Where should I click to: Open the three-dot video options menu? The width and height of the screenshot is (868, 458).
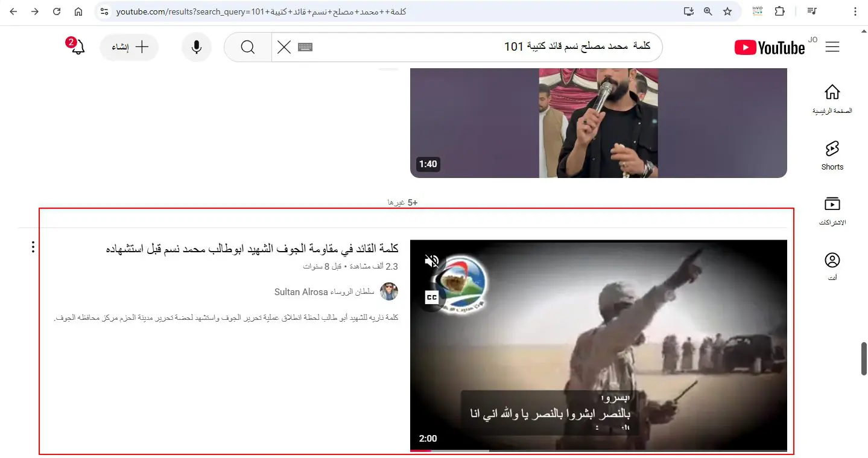pos(33,247)
